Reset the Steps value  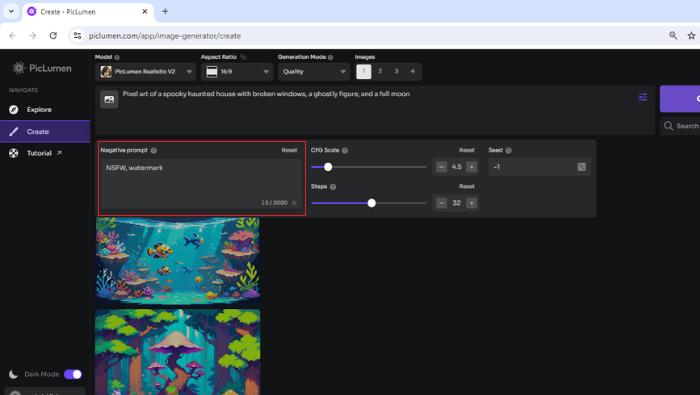467,187
